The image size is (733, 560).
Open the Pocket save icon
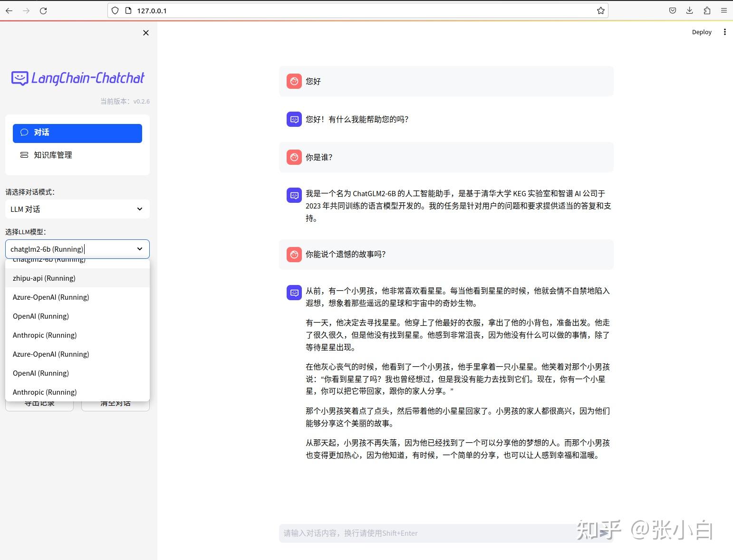click(673, 10)
